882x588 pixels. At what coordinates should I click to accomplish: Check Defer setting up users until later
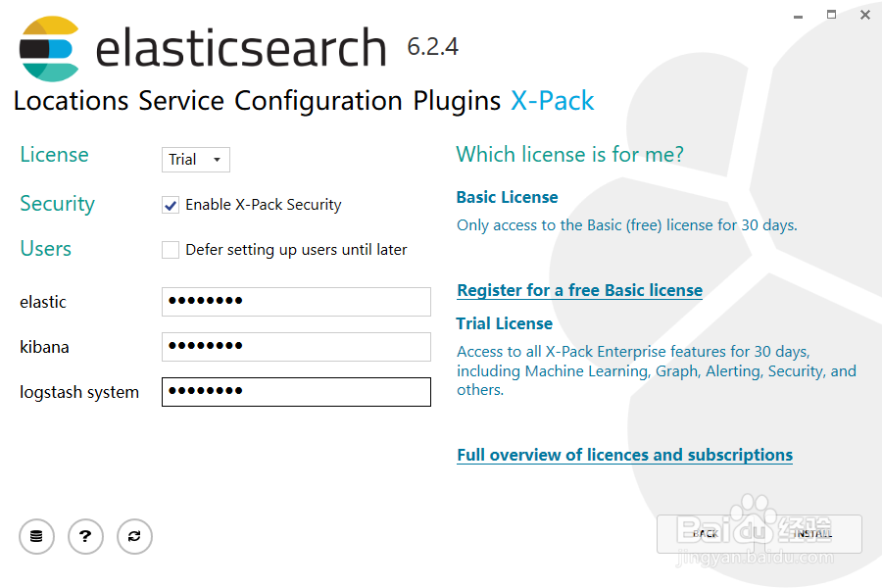click(x=171, y=250)
